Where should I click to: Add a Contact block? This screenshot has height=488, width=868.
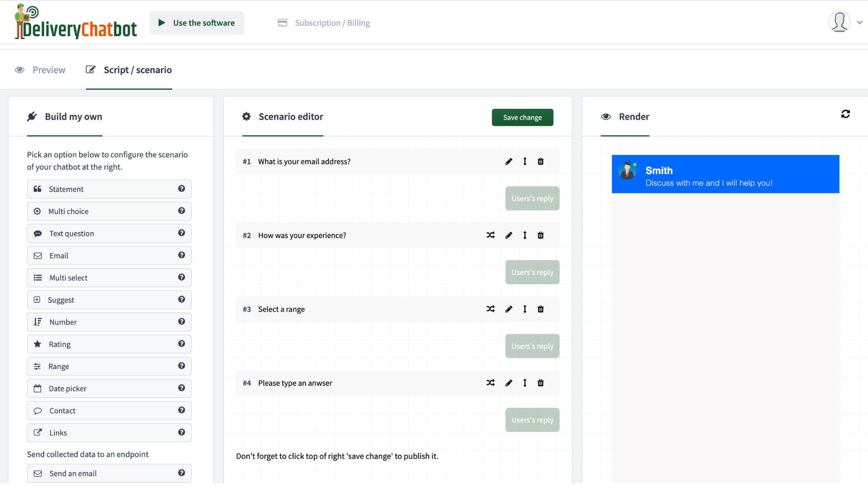pyautogui.click(x=109, y=410)
